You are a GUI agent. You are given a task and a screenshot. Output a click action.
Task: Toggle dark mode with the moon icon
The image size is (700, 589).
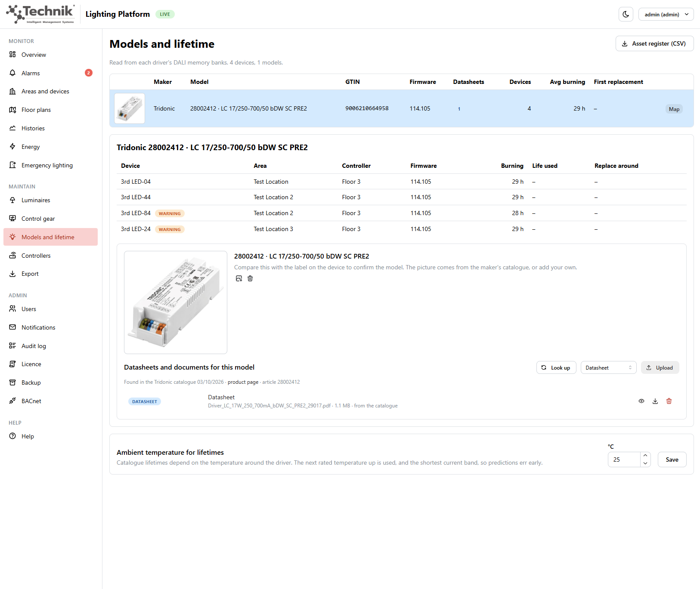click(x=626, y=14)
